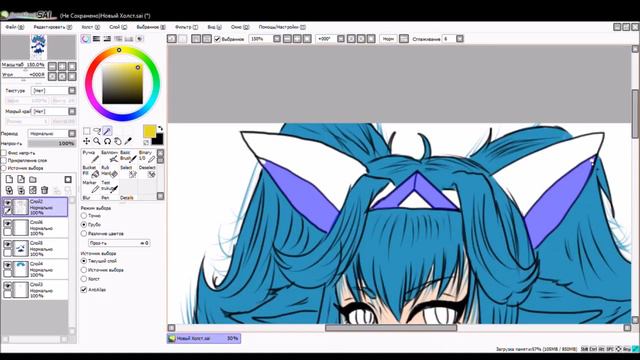
Task: Select the rotate view tool
Action: point(107,141)
